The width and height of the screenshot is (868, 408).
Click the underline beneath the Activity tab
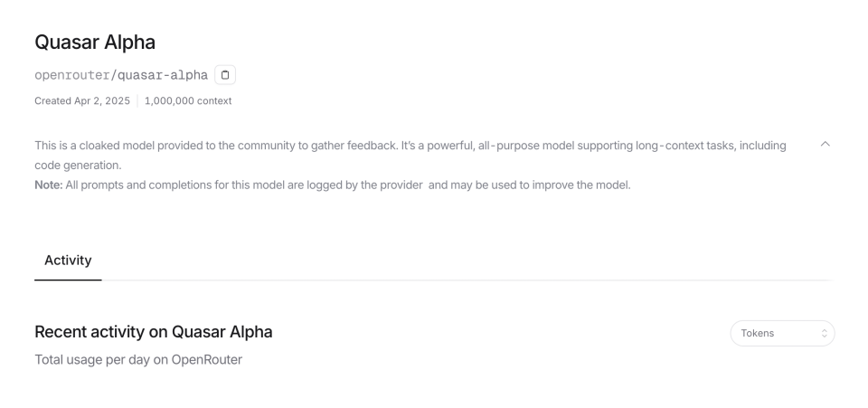click(68, 280)
